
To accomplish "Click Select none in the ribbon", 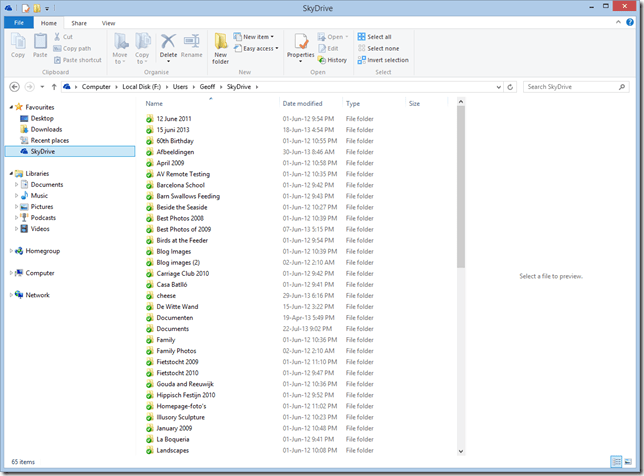I will pyautogui.click(x=378, y=48).
